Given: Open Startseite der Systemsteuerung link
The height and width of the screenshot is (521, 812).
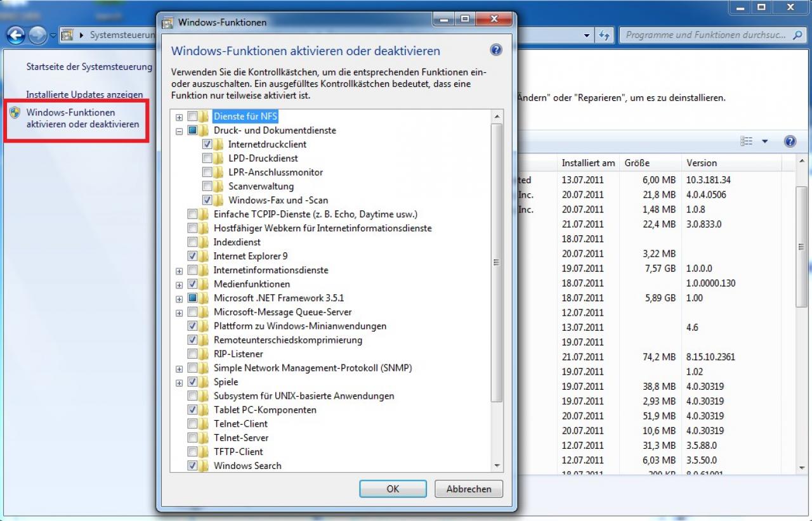Looking at the screenshot, I should coord(89,67).
